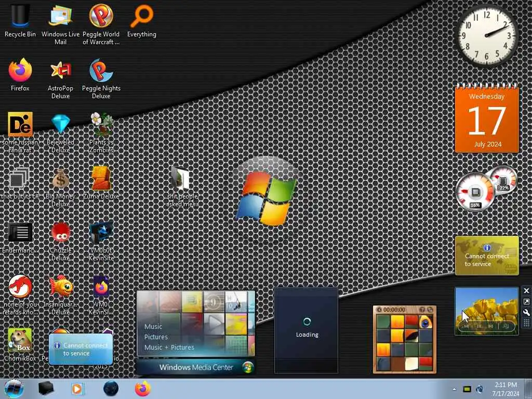The width and height of the screenshot is (532, 399).
Task: Click the slideshow gadget drag handle dots
Action: (x=526, y=323)
